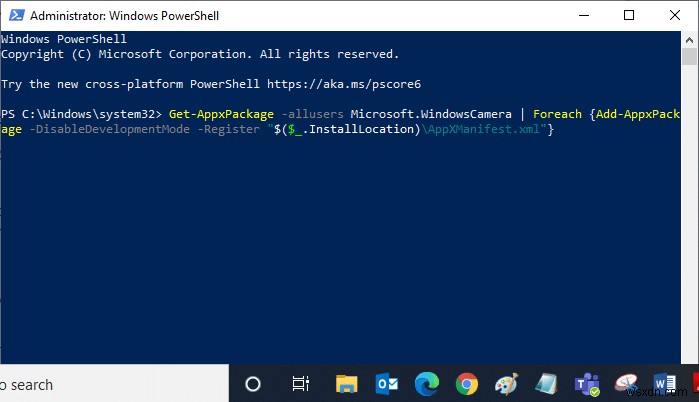
Task: Open Cortana circle icon on taskbar
Action: click(x=253, y=384)
